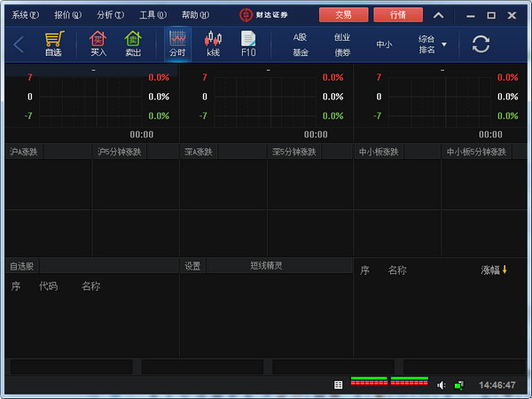
Task: Switch to 分时 intraday chart view
Action: coord(177,44)
